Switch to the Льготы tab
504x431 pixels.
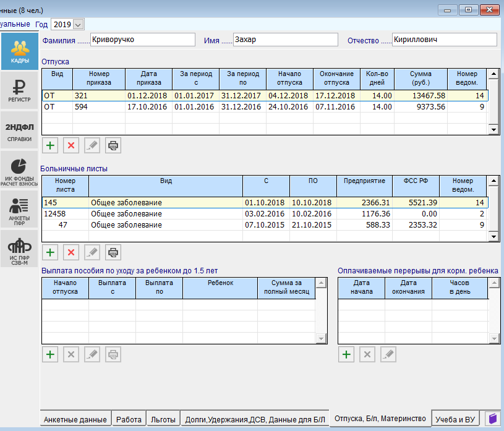click(x=163, y=419)
